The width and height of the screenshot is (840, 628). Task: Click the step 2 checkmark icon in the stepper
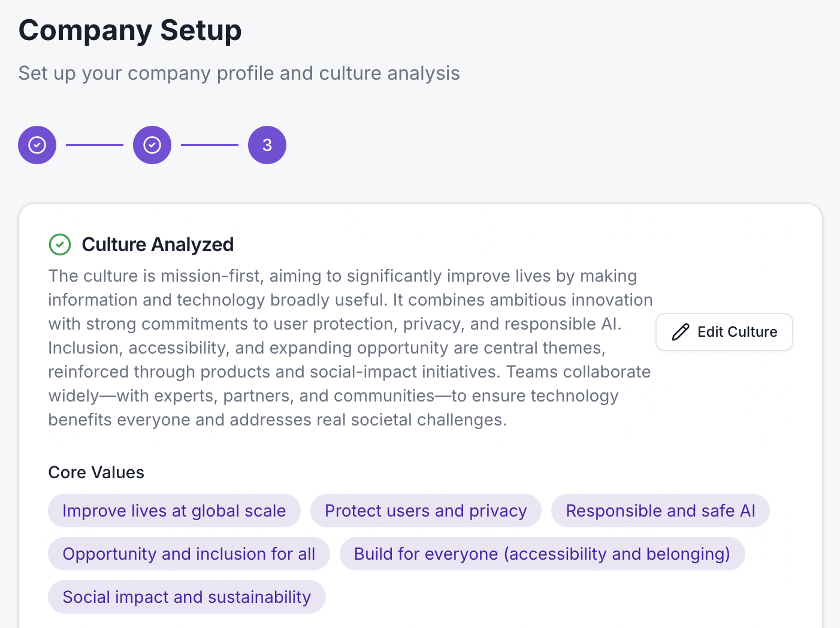click(152, 144)
